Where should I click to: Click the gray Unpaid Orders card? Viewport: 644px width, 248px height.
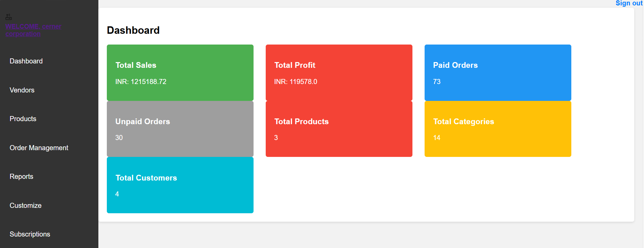[x=180, y=129]
